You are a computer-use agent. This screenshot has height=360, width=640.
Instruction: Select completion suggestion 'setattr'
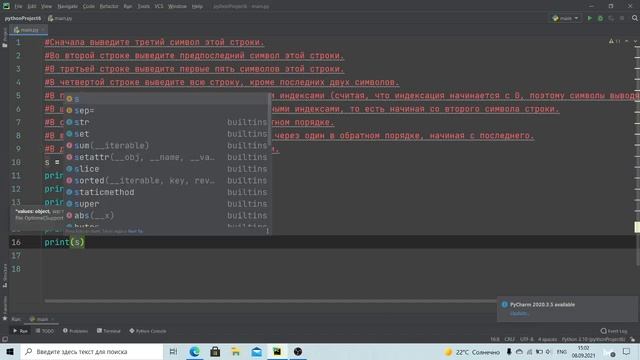[167, 157]
